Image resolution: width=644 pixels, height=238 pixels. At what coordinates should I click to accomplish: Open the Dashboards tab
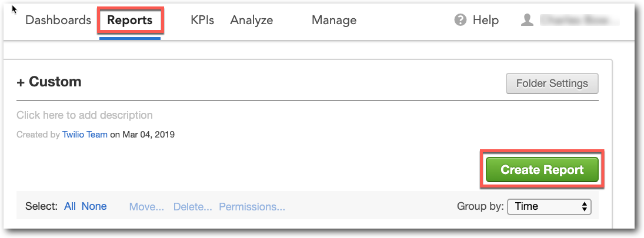(58, 21)
